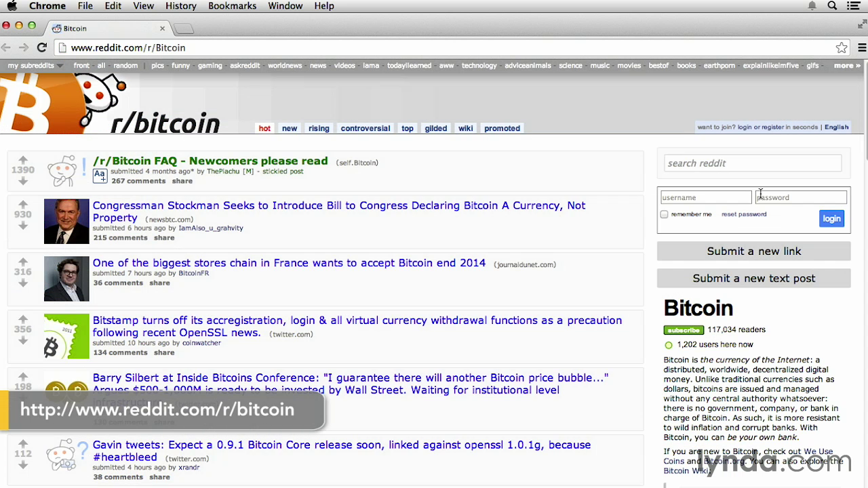Upvote the France stores chain post

point(23,262)
